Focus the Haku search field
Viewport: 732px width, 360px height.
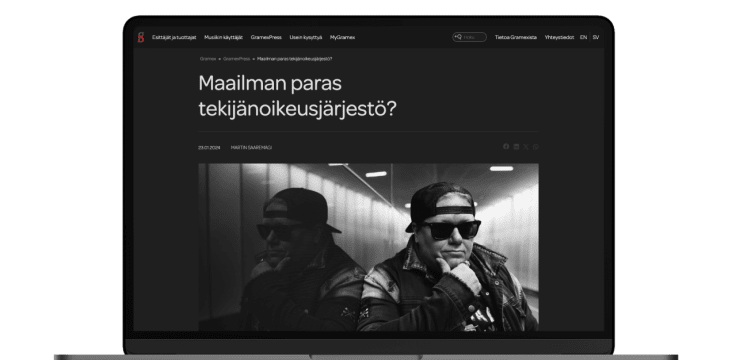coord(470,37)
